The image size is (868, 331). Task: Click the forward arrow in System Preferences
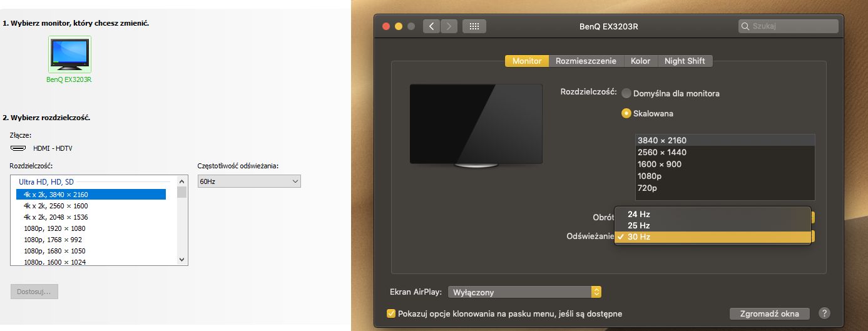coord(449,26)
